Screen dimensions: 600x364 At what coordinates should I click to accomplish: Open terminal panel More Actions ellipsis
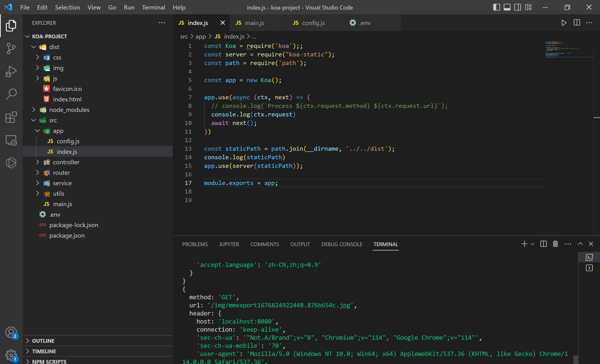point(568,244)
